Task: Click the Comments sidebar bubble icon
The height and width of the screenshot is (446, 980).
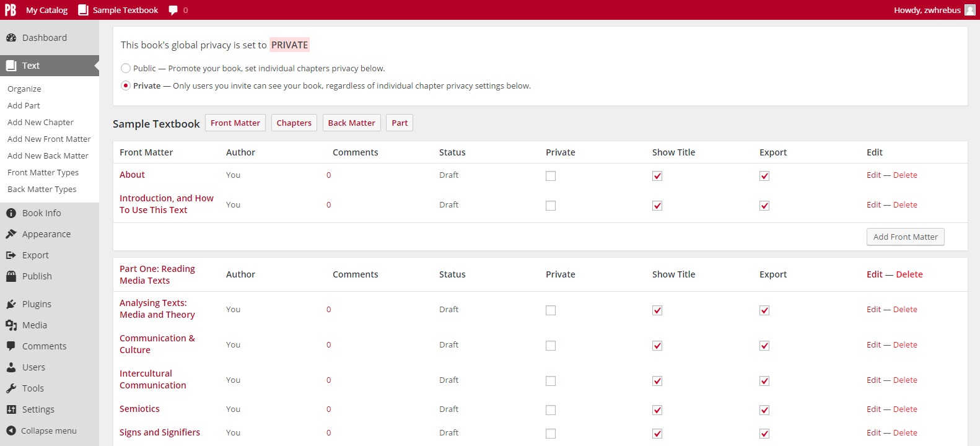Action: click(11, 346)
